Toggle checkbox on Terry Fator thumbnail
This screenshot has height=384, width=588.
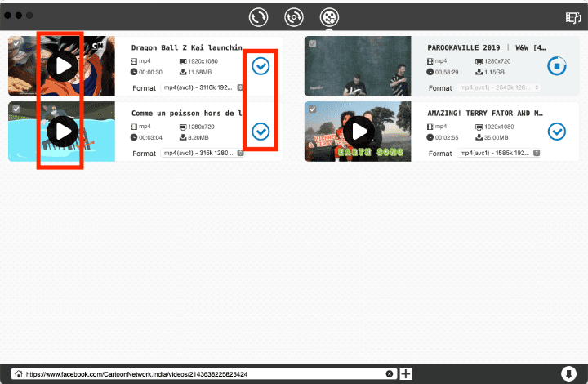pos(312,109)
